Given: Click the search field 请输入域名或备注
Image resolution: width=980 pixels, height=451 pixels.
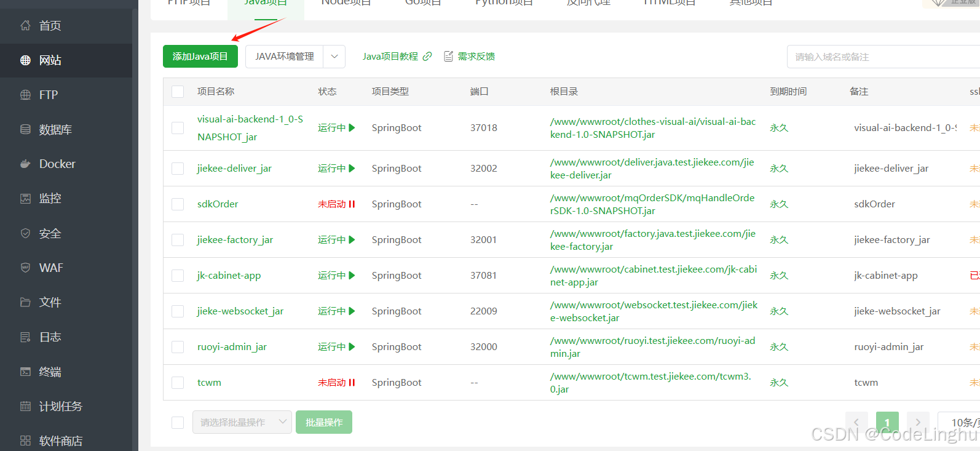Looking at the screenshot, I should (883, 57).
